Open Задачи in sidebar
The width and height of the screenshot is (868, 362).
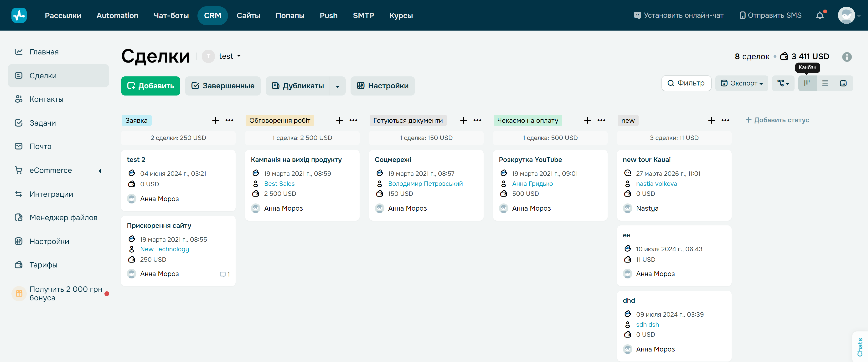pyautogui.click(x=58, y=123)
